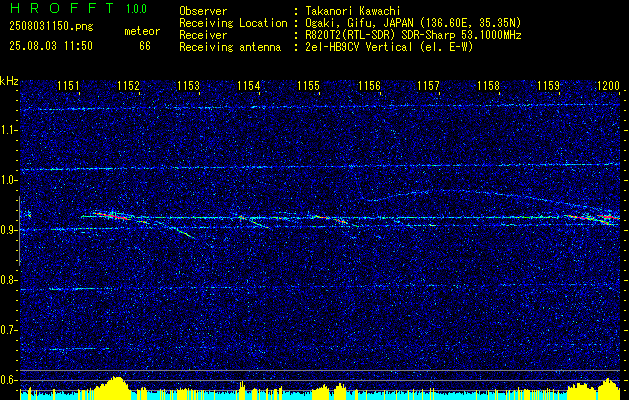The image size is (629, 400).
Task: Click time marker 1159
Action: click(x=548, y=85)
